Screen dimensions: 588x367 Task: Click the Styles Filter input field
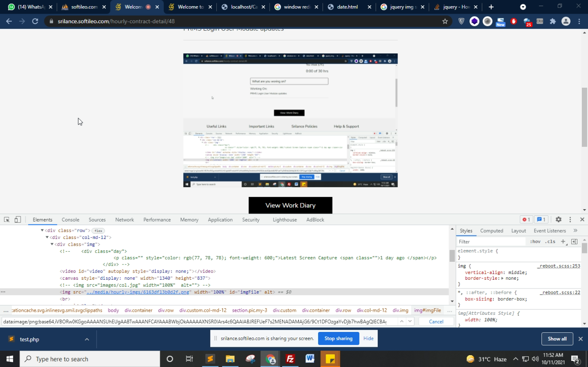coord(491,242)
